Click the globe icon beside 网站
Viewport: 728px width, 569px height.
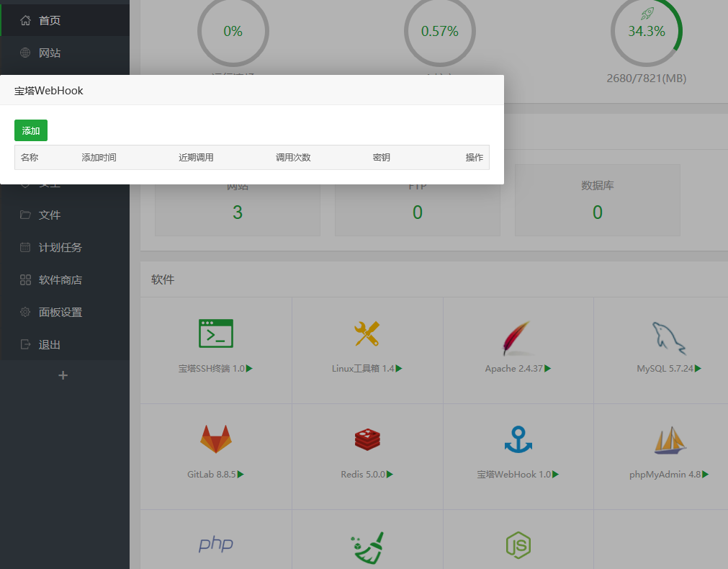tap(25, 53)
